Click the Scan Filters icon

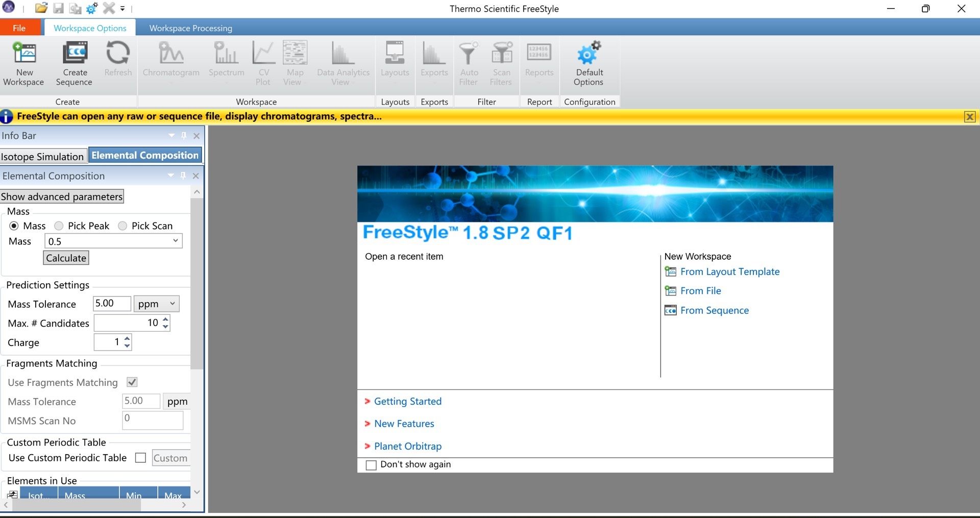(x=502, y=53)
